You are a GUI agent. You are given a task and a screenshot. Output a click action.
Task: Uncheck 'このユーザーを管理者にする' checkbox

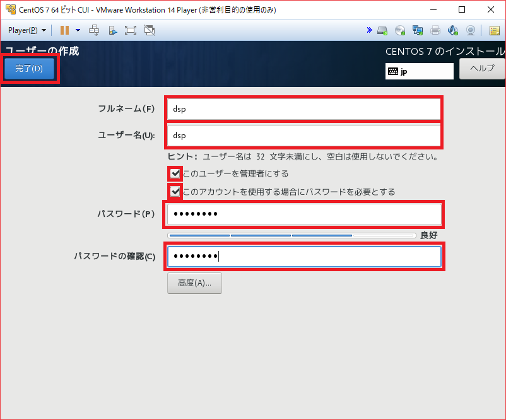coord(175,173)
